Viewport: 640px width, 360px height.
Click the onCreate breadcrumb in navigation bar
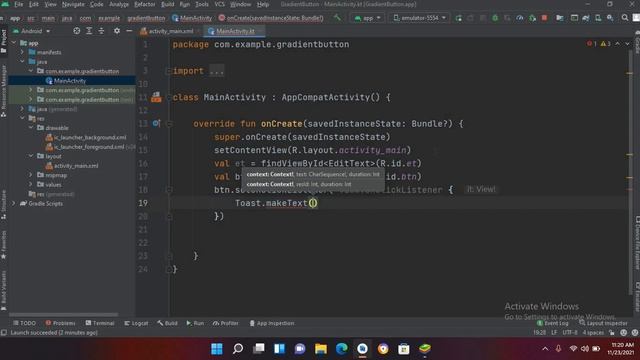click(271, 18)
